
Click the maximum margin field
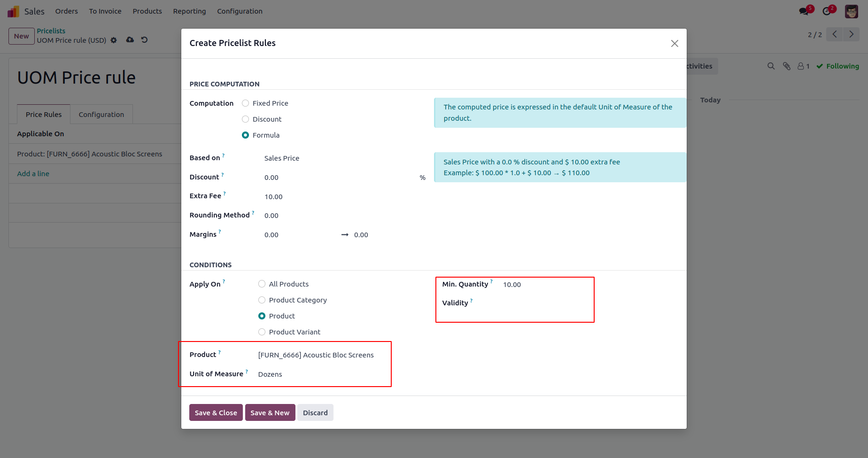point(390,235)
